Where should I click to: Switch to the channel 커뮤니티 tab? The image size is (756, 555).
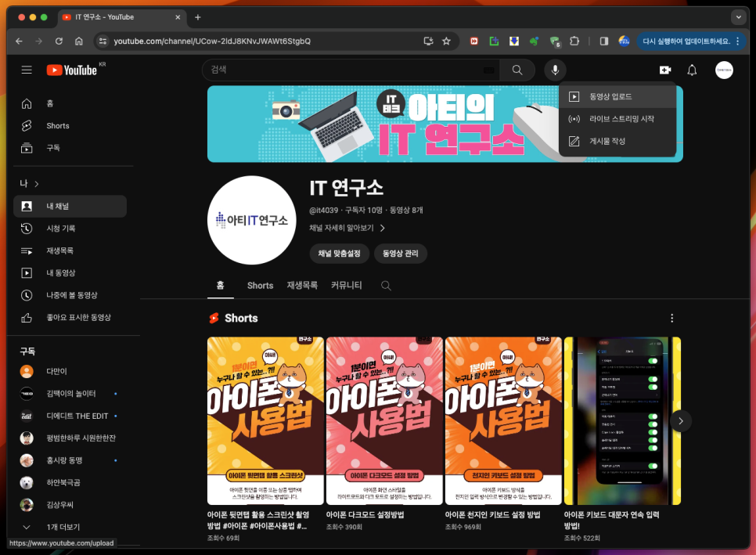(346, 286)
